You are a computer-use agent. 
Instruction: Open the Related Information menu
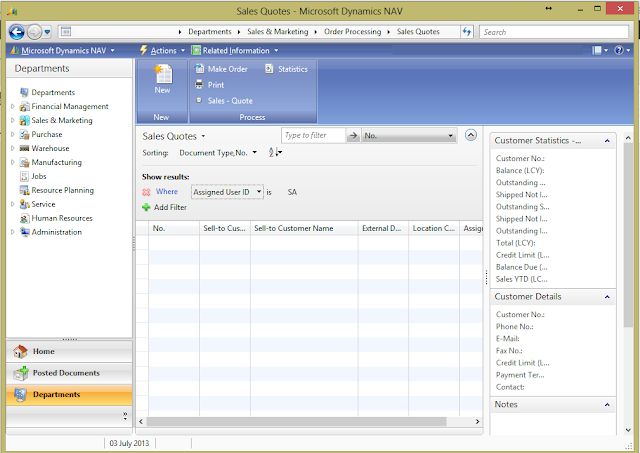235,51
